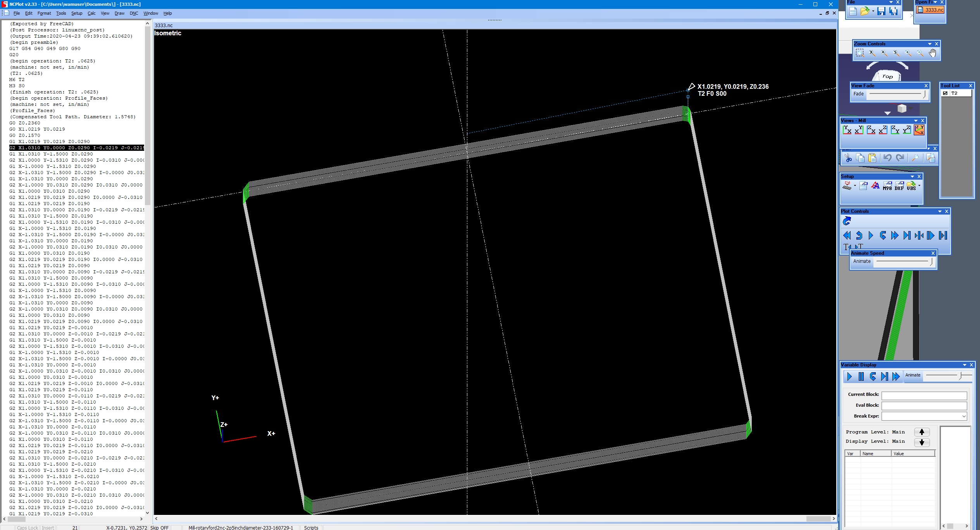Image resolution: width=980 pixels, height=530 pixels.
Task: Switch to the ZY view with Z on the left in Views - Mill
Action: (x=895, y=130)
